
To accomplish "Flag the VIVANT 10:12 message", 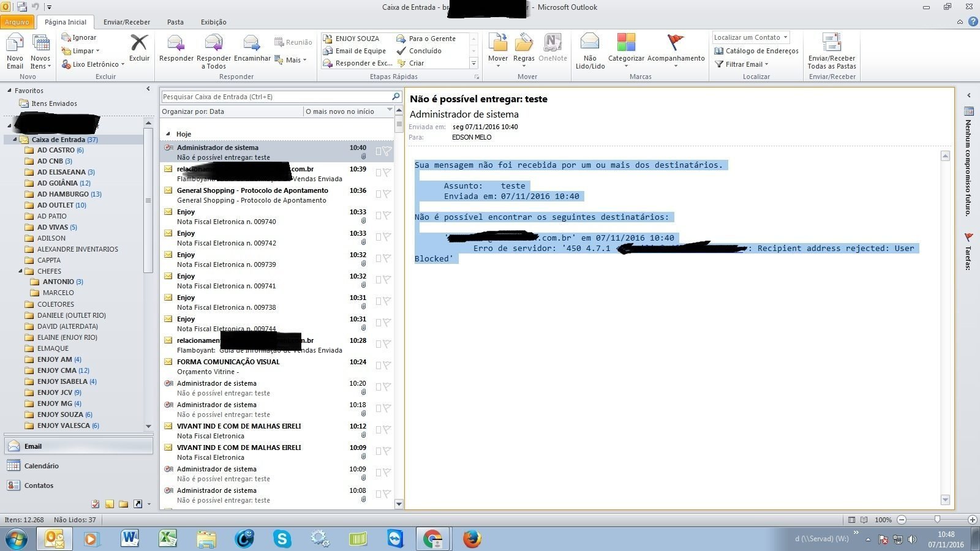I will tap(386, 430).
